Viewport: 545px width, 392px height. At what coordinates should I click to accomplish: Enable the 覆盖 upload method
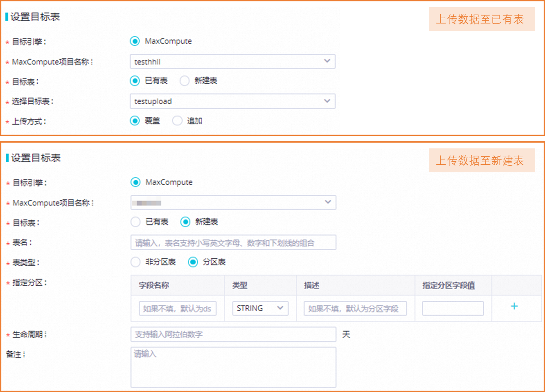click(x=134, y=120)
